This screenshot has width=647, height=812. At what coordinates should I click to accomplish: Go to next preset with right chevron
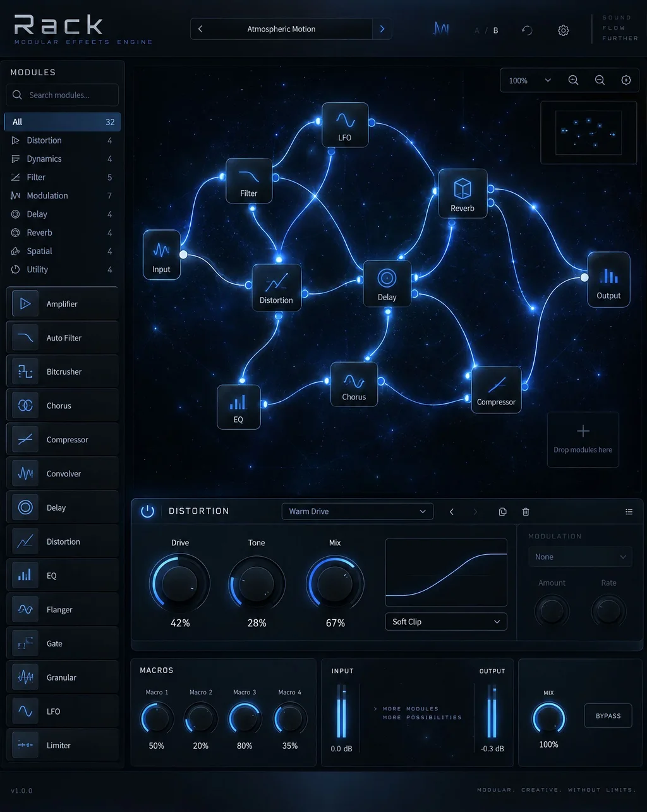click(x=382, y=29)
